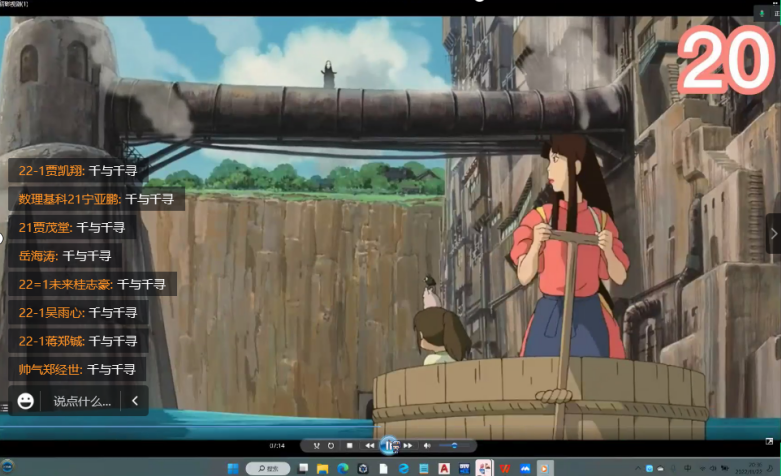Launch Microsoft Edge from the taskbar
Viewport: 781px width, 476px height.
tap(343, 469)
